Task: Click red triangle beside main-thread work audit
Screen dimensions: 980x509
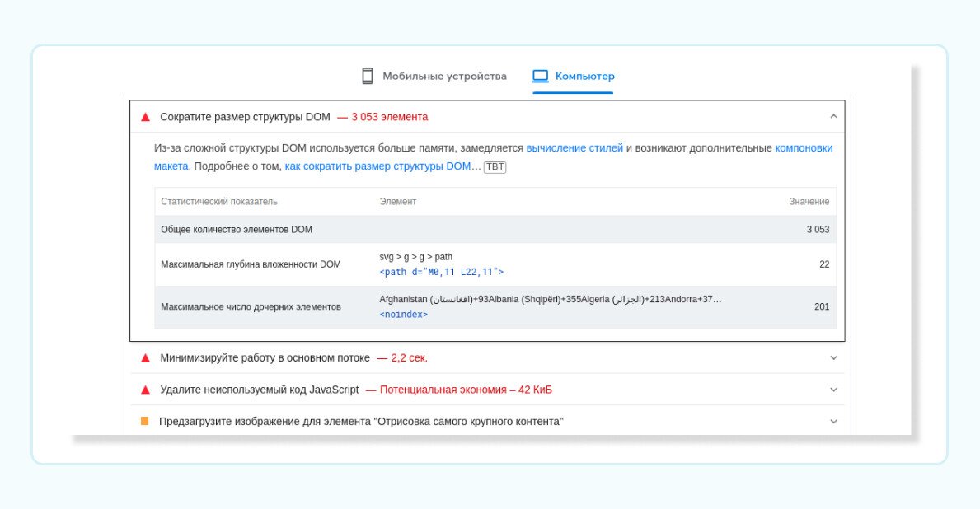Action: pyautogui.click(x=146, y=358)
